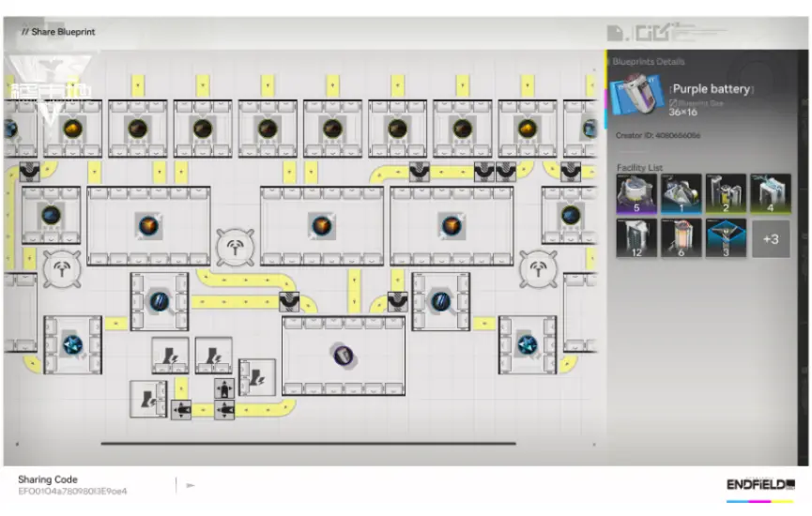Select the blue orb unit in right second row
Screen dimensions: 812x516
pyautogui.click(x=571, y=215)
